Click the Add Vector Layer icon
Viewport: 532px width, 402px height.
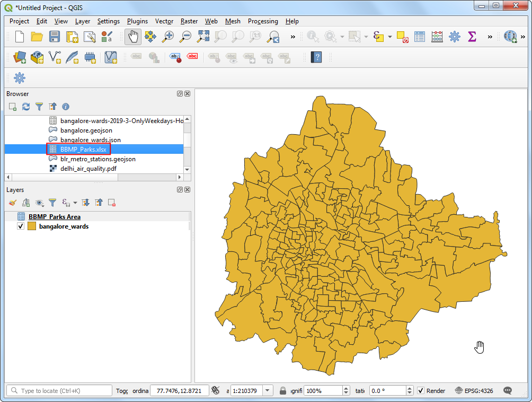tap(36, 57)
